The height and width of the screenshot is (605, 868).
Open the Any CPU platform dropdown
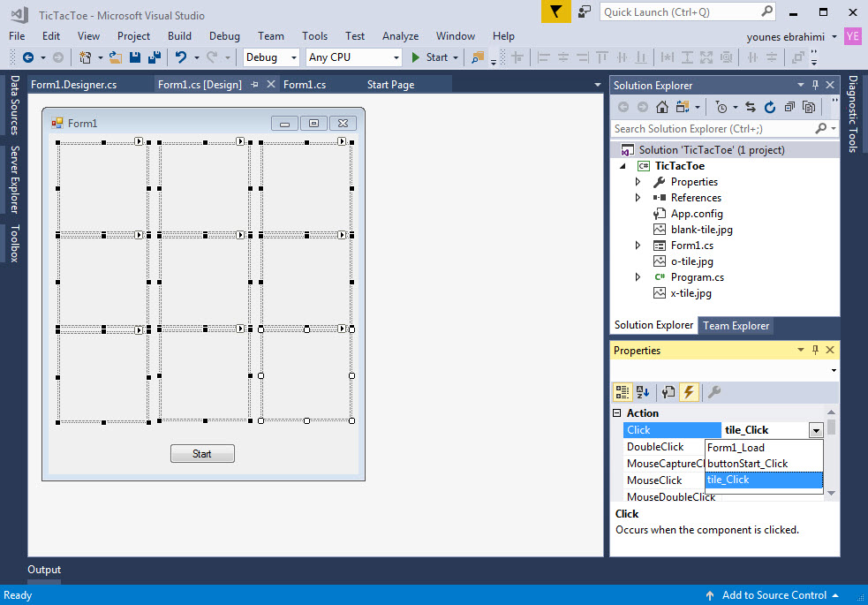point(397,57)
